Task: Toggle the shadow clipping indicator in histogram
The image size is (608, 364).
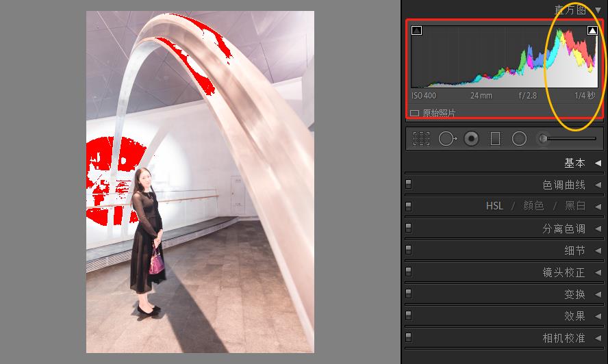Action: pyautogui.click(x=416, y=31)
